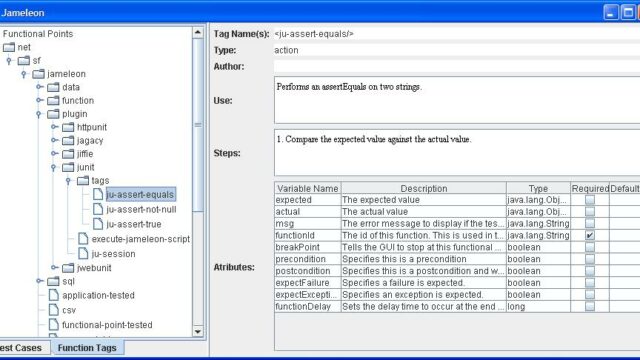Click the function folder icon

53,100
